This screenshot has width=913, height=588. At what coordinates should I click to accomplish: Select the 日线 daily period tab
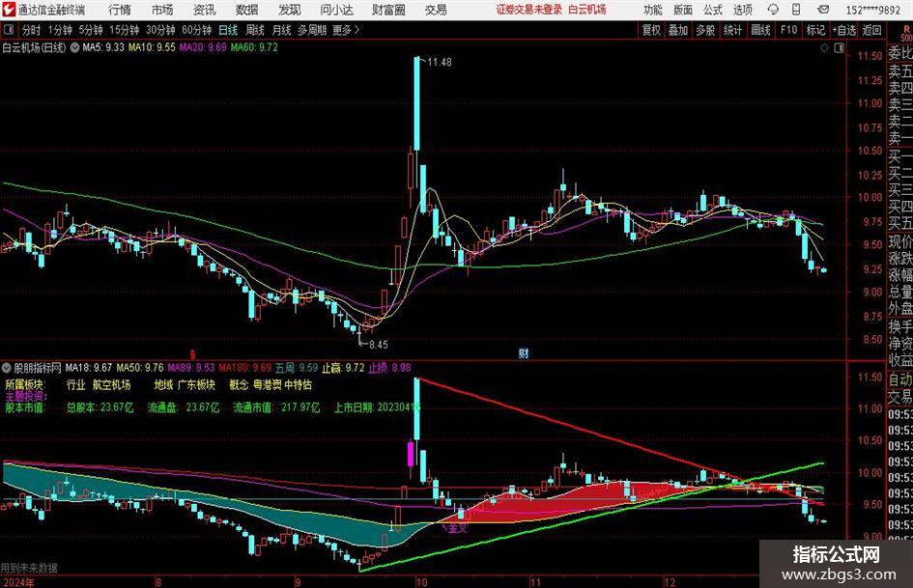pyautogui.click(x=228, y=30)
